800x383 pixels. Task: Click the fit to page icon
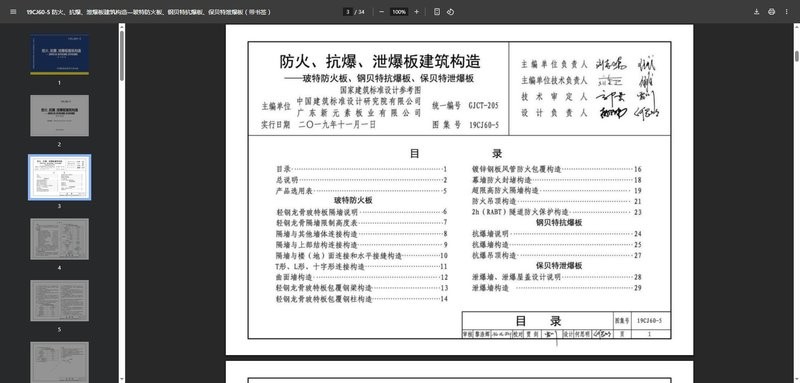(437, 12)
